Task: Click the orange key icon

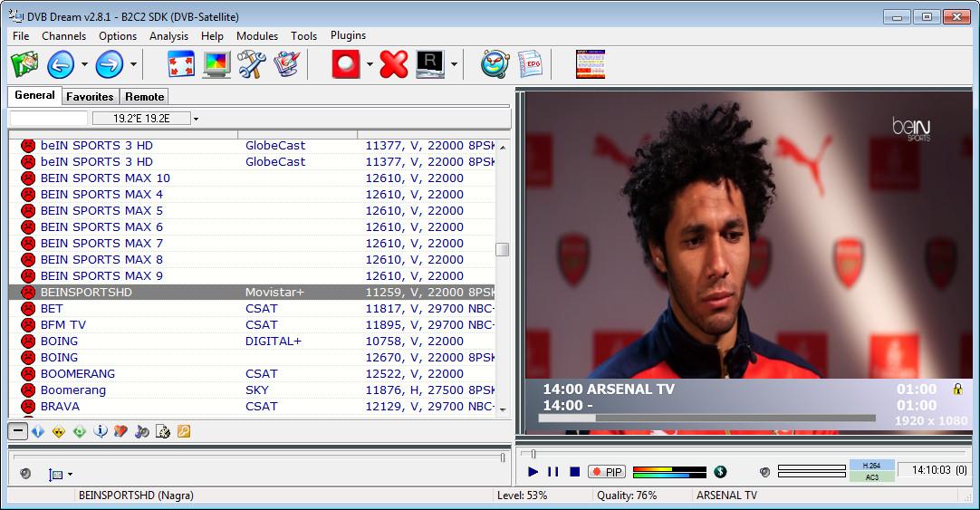Action: coord(184,431)
